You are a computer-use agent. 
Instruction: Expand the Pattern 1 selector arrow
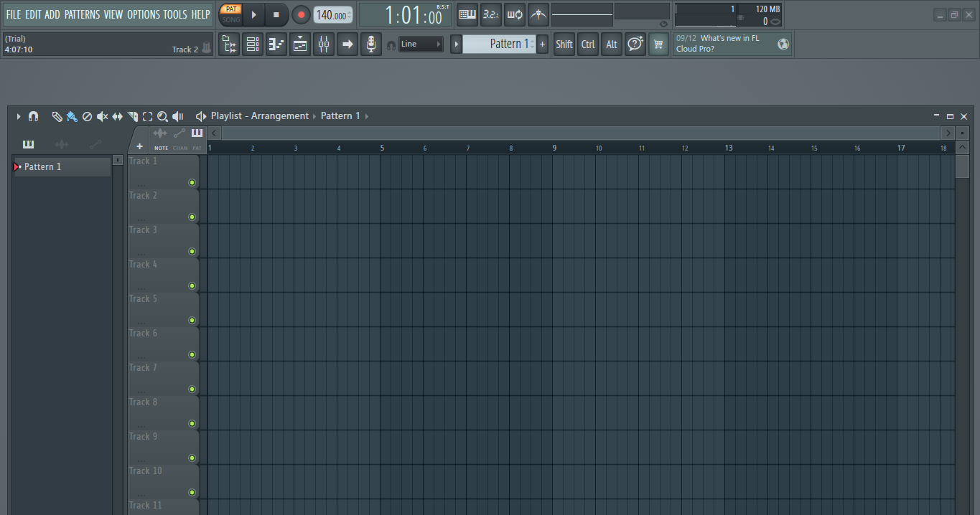456,44
